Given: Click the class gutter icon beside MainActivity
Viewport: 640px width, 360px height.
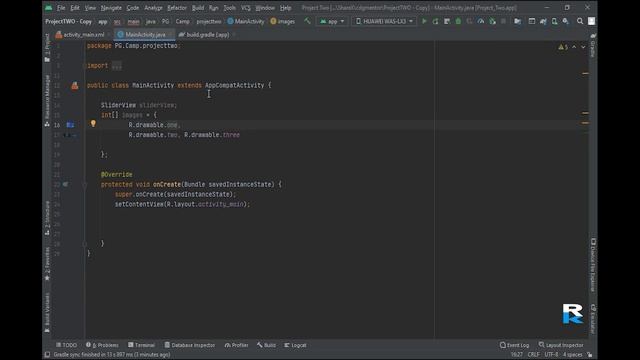Looking at the screenshot, I should click(x=75, y=85).
